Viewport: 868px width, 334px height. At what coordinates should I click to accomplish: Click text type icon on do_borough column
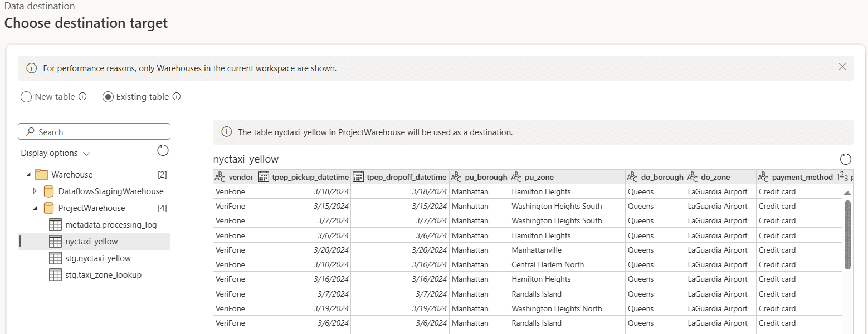coord(632,177)
